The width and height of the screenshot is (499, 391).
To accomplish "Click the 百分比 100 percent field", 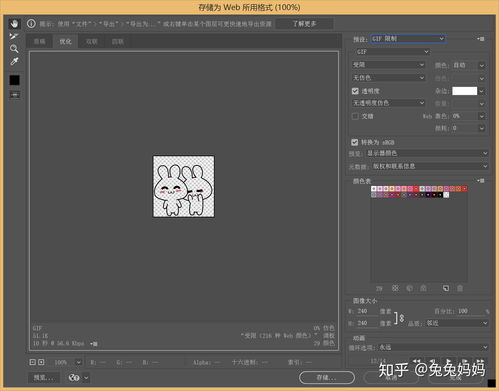I will [470, 311].
